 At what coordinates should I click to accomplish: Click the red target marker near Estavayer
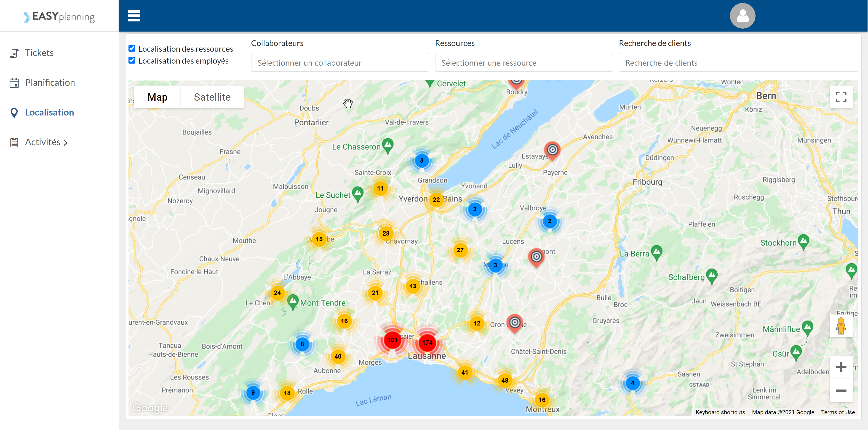(x=552, y=150)
